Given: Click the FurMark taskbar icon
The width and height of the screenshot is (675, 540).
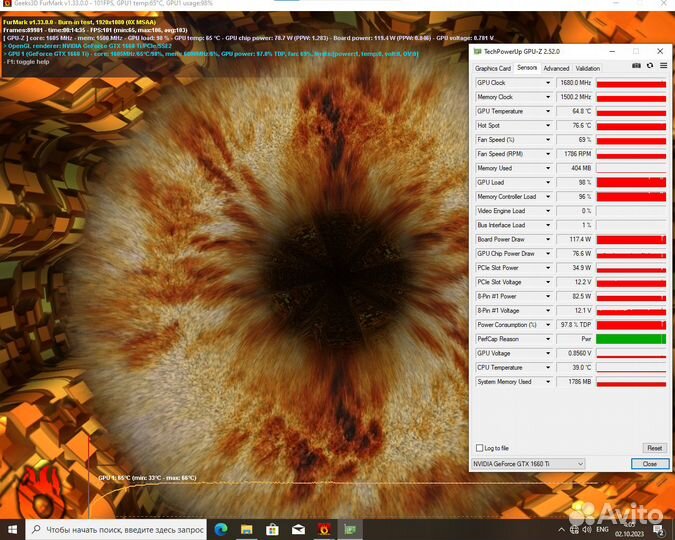Looking at the screenshot, I should [324, 529].
